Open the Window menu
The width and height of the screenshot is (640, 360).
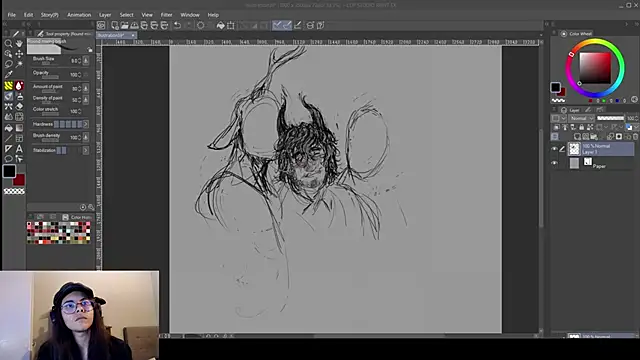tap(190, 15)
